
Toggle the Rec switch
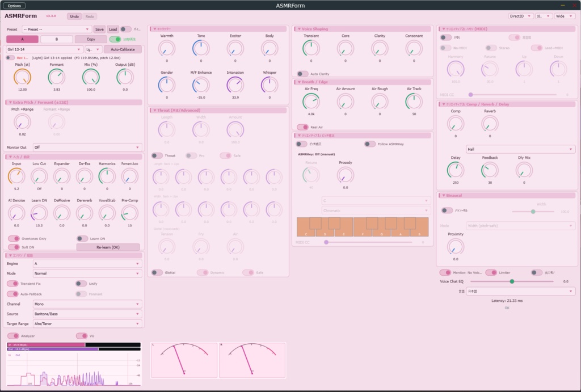click(x=10, y=58)
